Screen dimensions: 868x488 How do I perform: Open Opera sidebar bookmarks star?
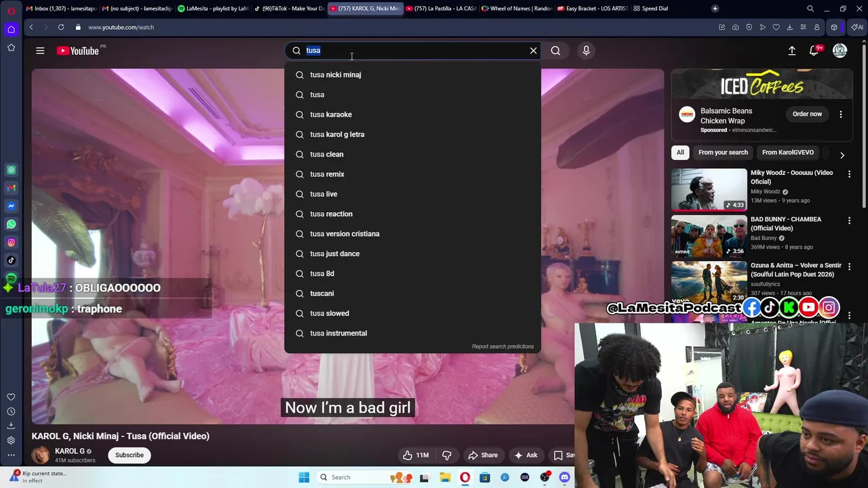coord(11,47)
